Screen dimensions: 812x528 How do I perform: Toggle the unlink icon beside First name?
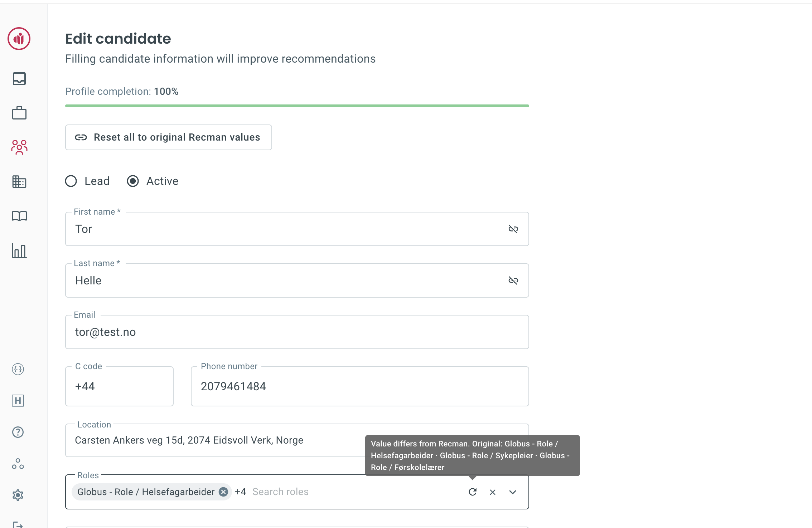click(x=513, y=229)
